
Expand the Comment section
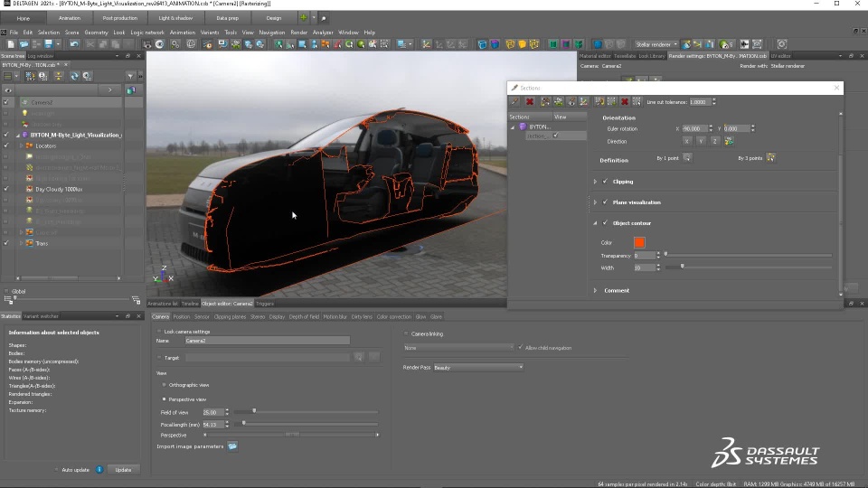click(x=595, y=290)
